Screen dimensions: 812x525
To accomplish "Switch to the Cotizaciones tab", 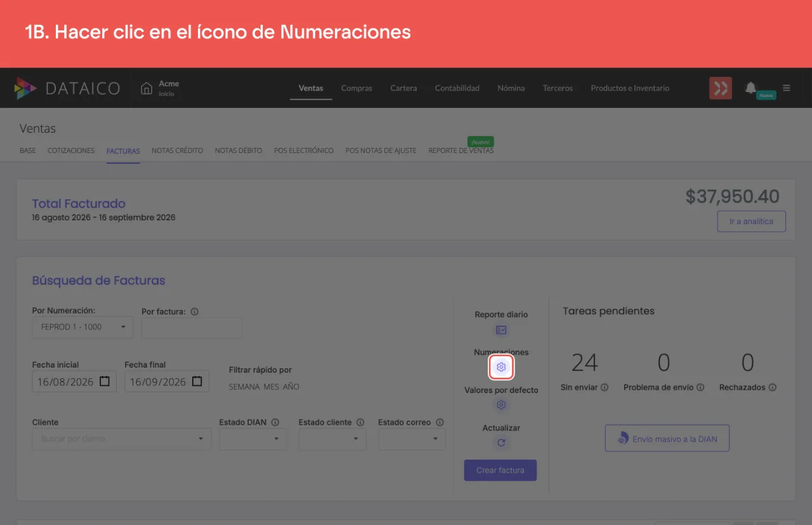I will (x=71, y=150).
